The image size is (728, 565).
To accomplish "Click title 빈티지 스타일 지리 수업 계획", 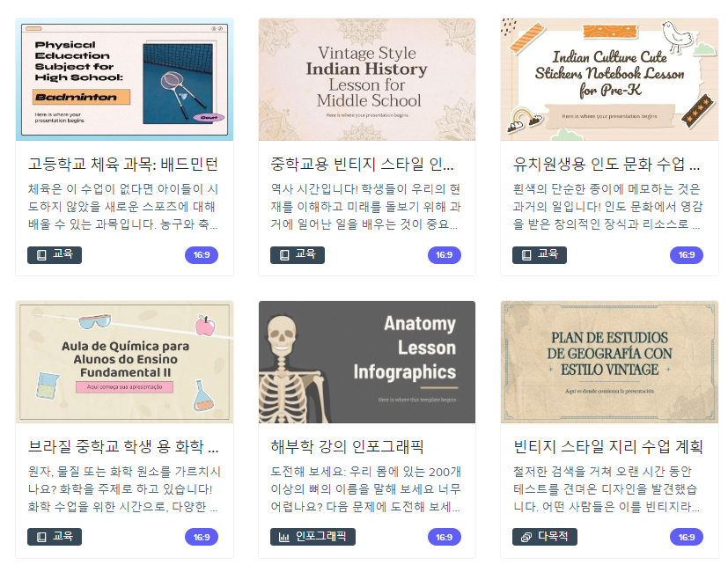I will point(607,446).
